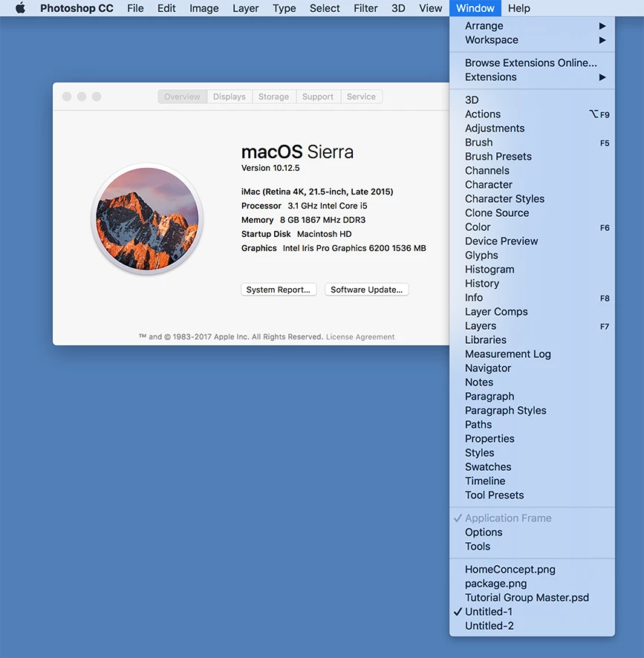Open the Select menu

325,8
